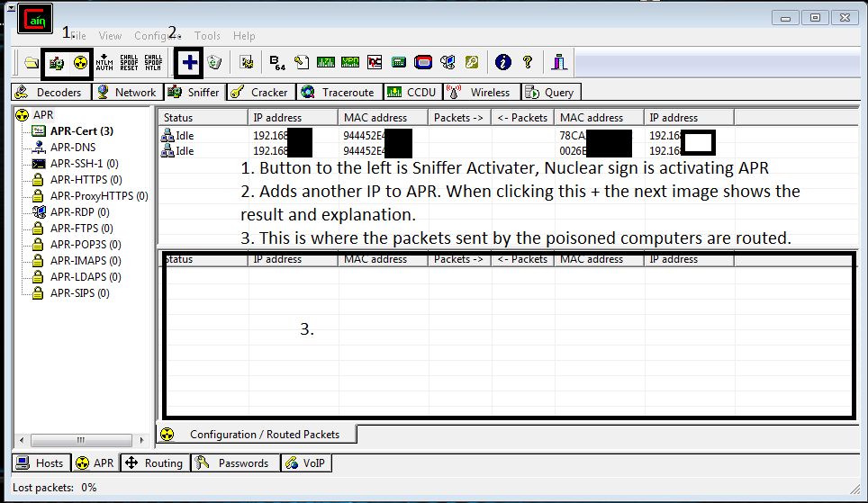This screenshot has width=868, height=503.
Task: Open the Tools menu
Action: click(x=208, y=36)
